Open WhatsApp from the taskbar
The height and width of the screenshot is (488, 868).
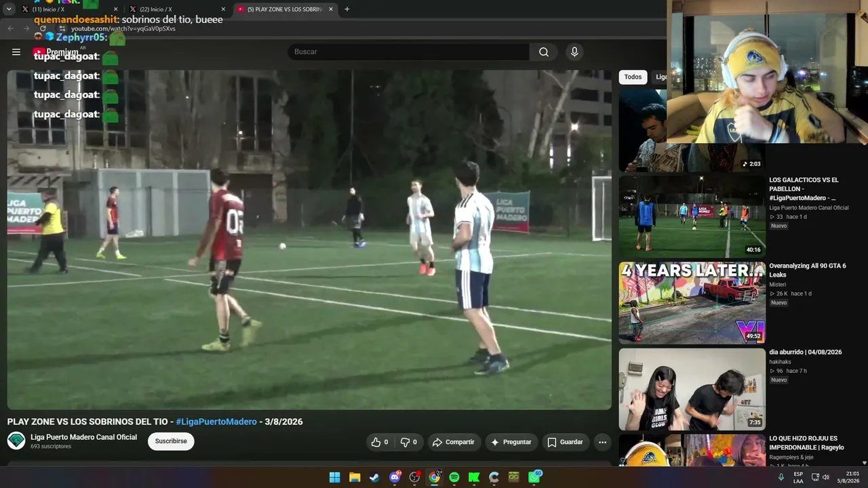534,477
